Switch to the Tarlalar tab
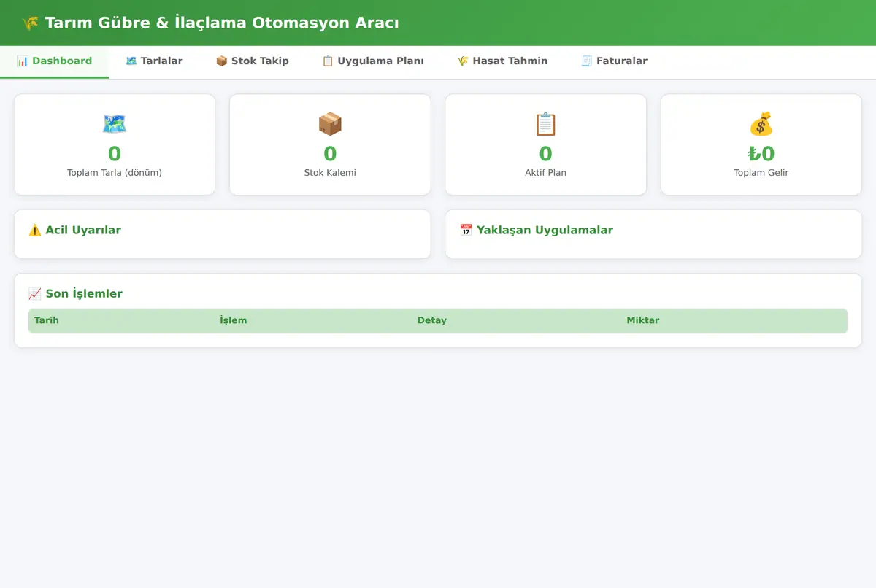Image resolution: width=876 pixels, height=588 pixels. pyautogui.click(x=154, y=61)
